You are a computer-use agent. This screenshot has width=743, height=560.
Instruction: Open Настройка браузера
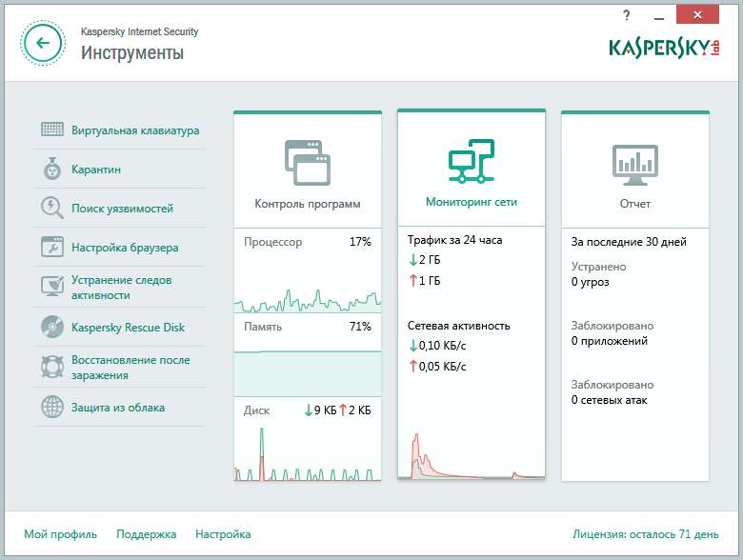pos(125,248)
